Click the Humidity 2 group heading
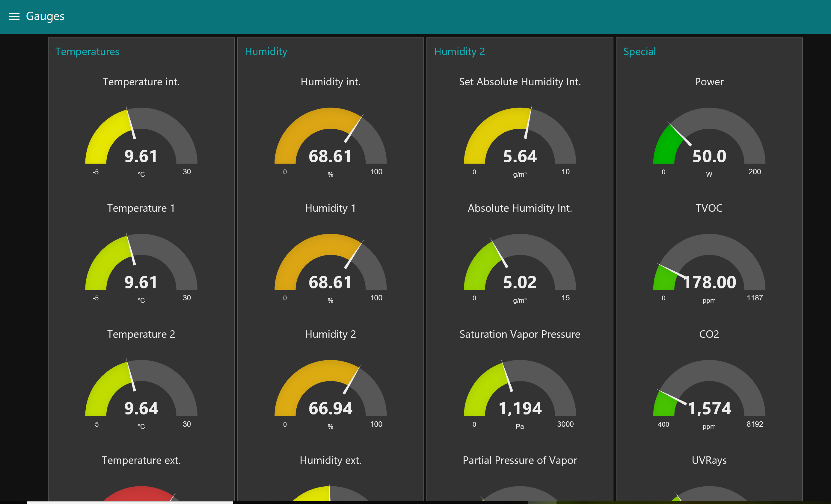Screen dimensions: 831x504 pyautogui.click(x=459, y=52)
